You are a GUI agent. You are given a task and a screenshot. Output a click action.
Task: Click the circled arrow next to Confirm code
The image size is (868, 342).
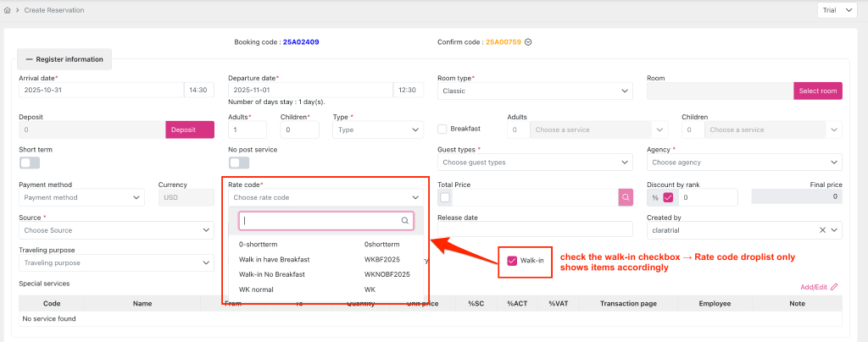(x=528, y=41)
